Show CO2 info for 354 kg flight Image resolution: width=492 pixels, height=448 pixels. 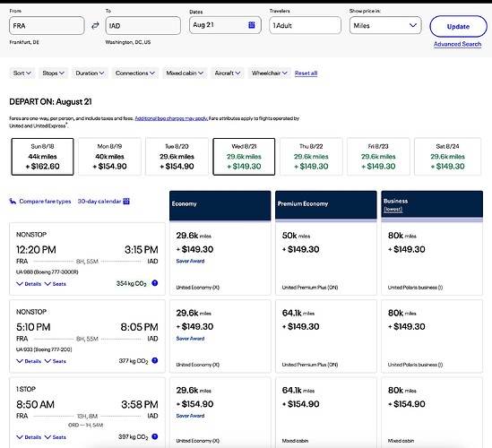click(155, 283)
